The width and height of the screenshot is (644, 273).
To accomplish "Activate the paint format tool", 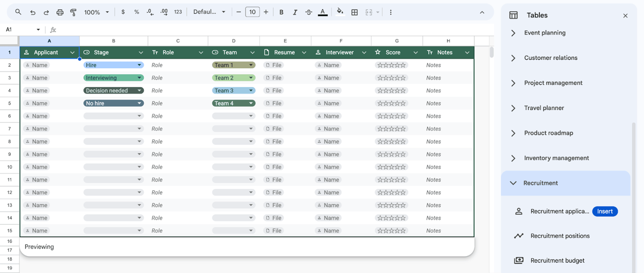I will click(x=74, y=12).
